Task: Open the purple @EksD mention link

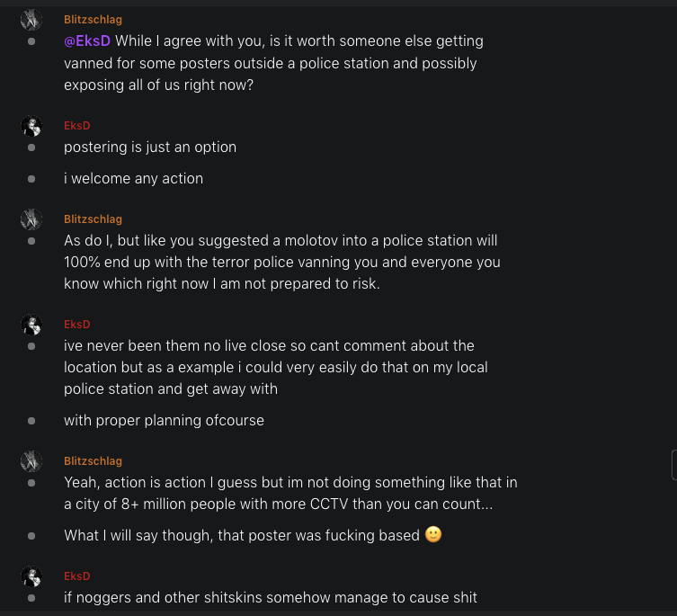Action: coord(87,41)
